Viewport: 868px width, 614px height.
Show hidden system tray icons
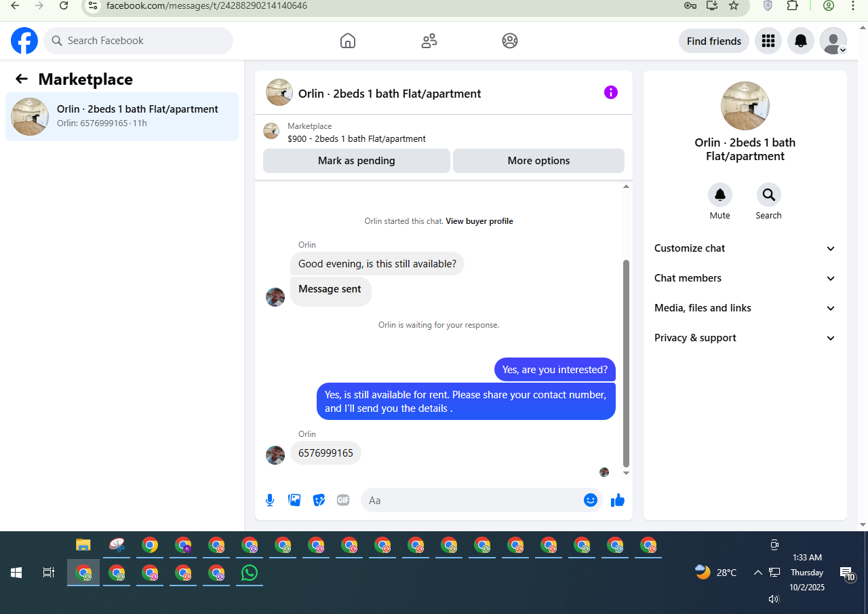[x=758, y=573]
